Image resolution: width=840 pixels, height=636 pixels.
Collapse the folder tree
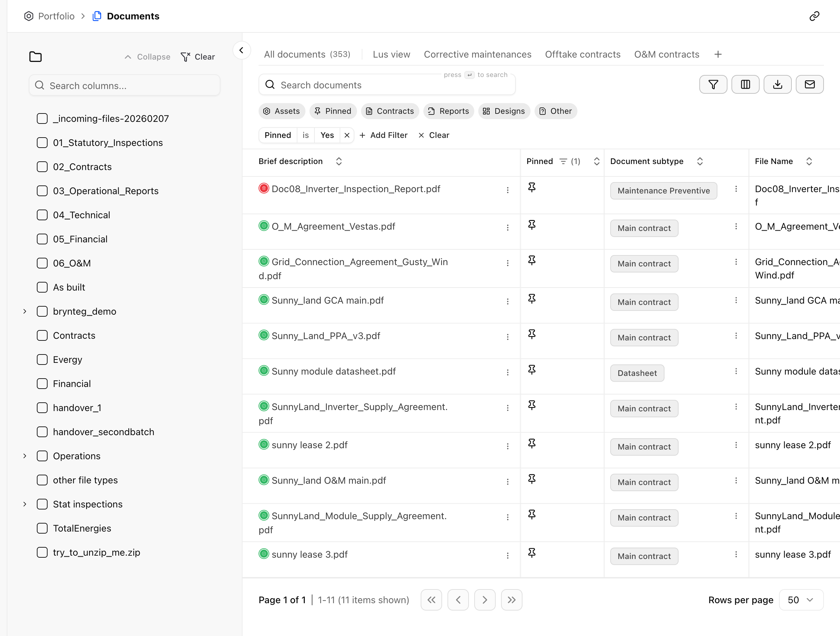147,57
